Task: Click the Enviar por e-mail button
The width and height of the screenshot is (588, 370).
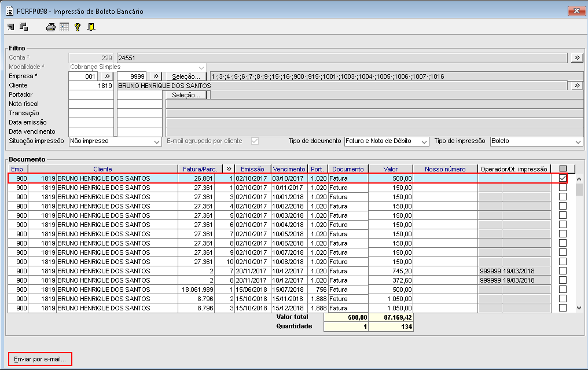Action: (x=40, y=359)
